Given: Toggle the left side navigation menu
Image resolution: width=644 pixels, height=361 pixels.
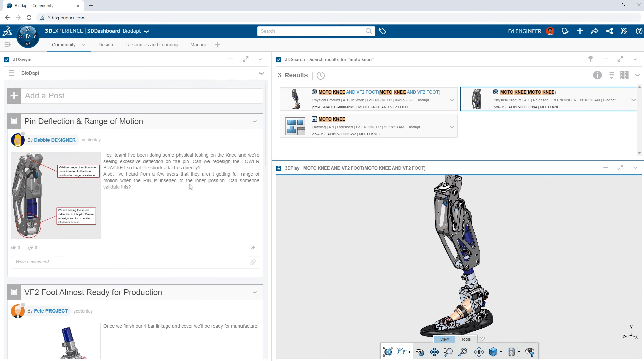Looking at the screenshot, I should (7, 44).
